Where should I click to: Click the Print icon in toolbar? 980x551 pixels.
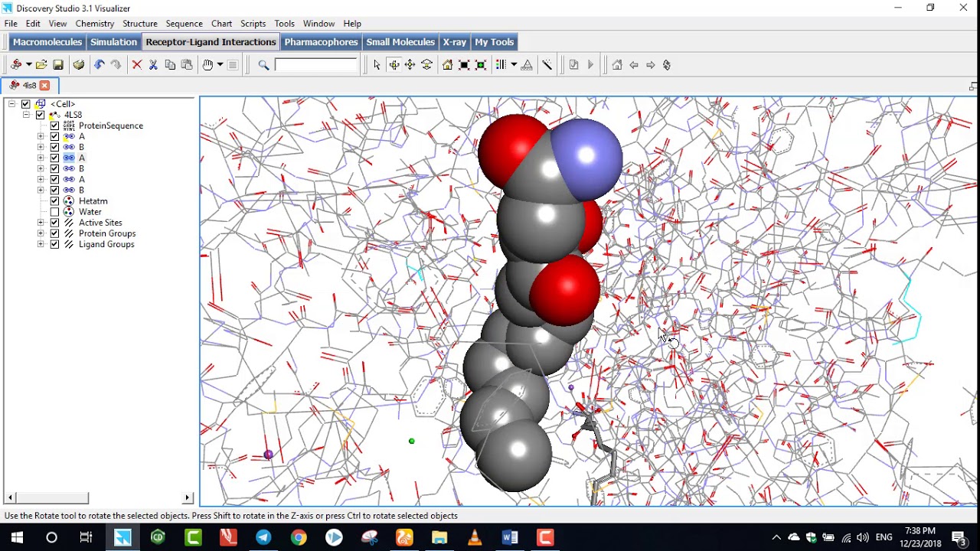[79, 65]
